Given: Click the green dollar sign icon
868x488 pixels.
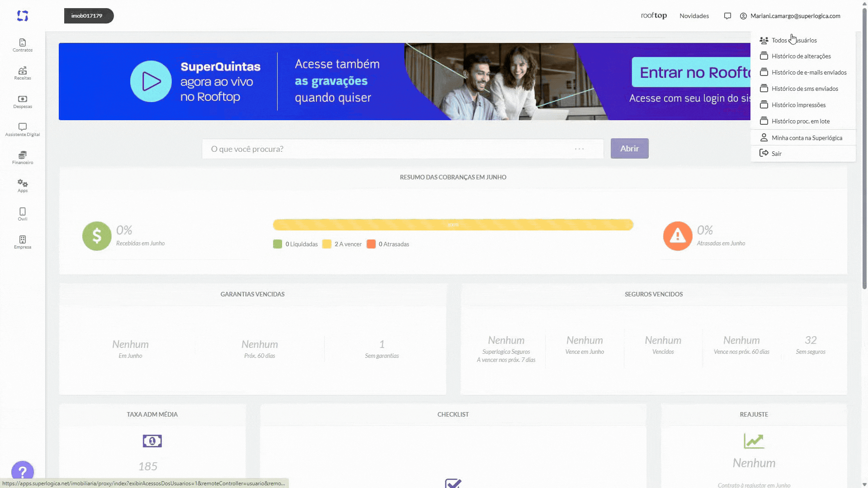Looking at the screenshot, I should [x=97, y=236].
